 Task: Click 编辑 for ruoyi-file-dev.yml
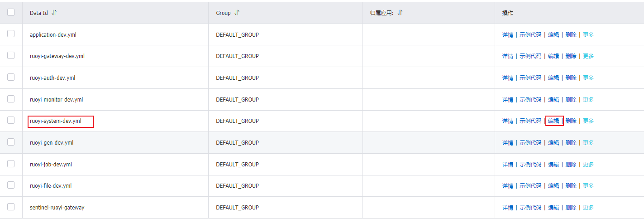tap(553, 186)
